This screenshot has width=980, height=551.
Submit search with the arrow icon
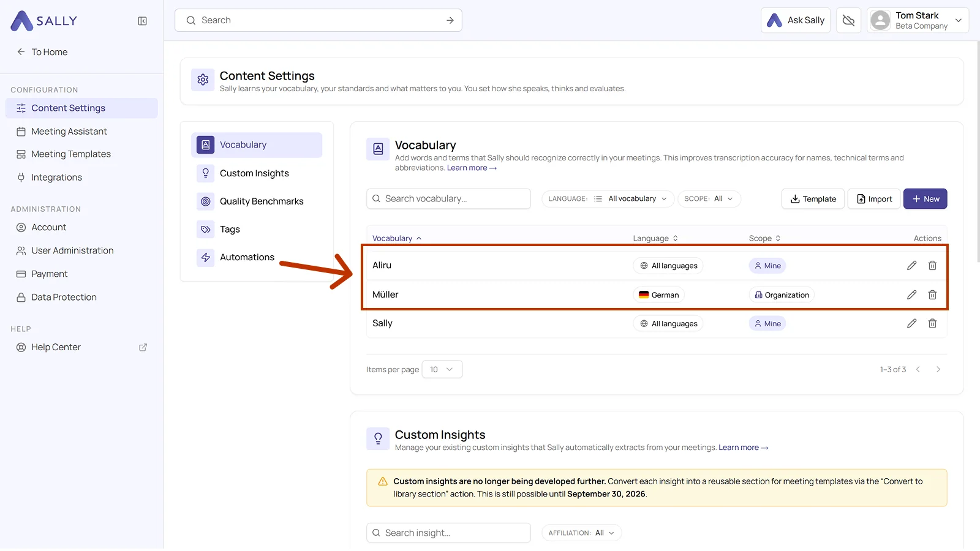(x=450, y=20)
